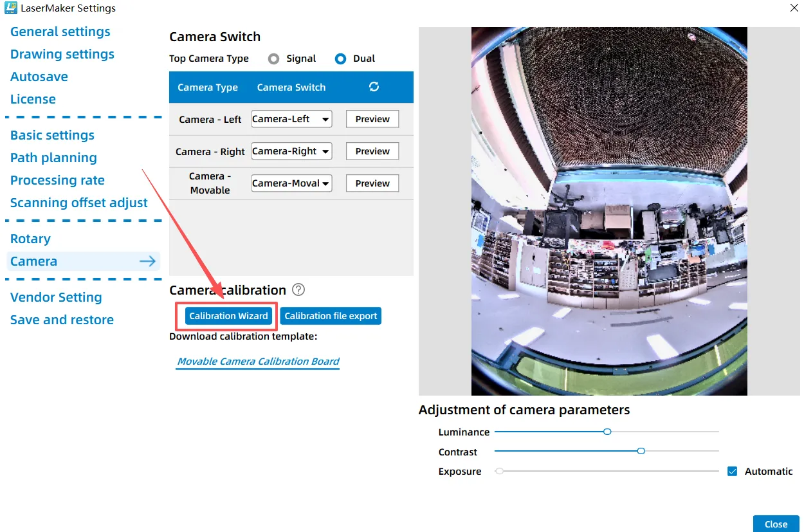Select the Signal top camera type
Screen dimensions: 804x532
(x=274, y=59)
